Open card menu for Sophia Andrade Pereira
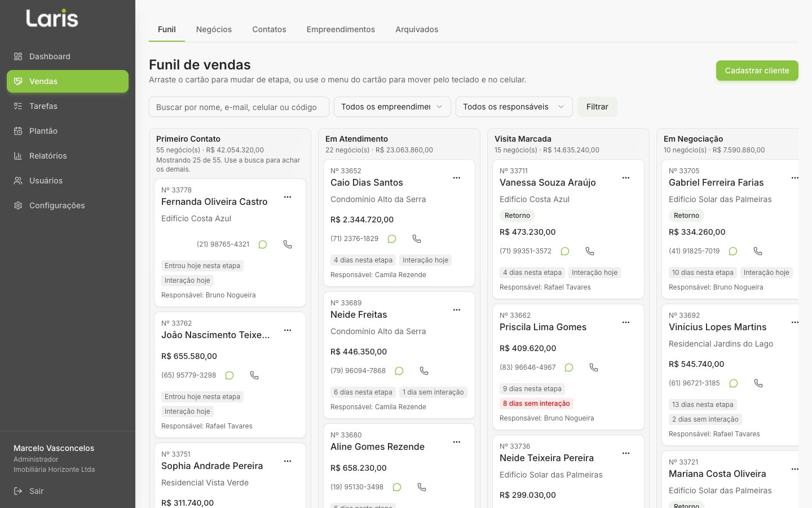812x508 pixels. (288, 461)
